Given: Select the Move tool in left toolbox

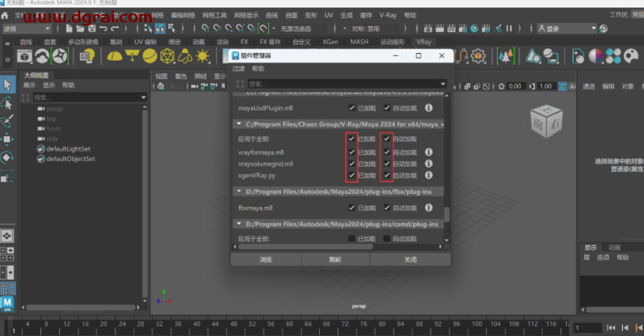Looking at the screenshot, I should (7, 139).
